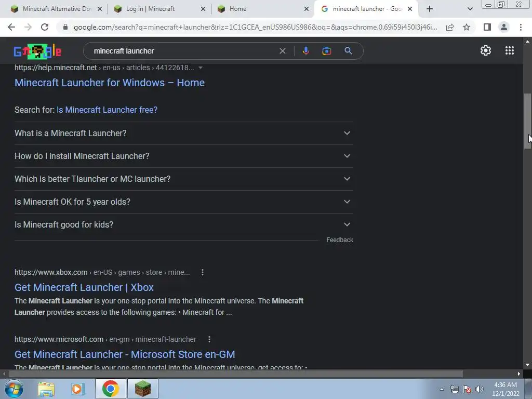Expand 'What is a Minecraft Launcher?'
The image size is (532, 399).
tap(183, 134)
